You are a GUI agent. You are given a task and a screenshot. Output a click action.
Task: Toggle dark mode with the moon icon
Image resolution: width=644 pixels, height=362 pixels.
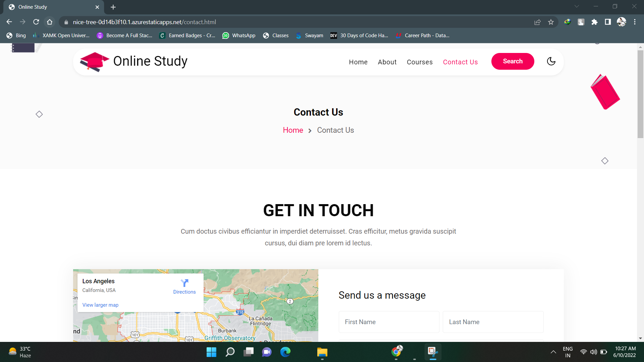pyautogui.click(x=551, y=61)
